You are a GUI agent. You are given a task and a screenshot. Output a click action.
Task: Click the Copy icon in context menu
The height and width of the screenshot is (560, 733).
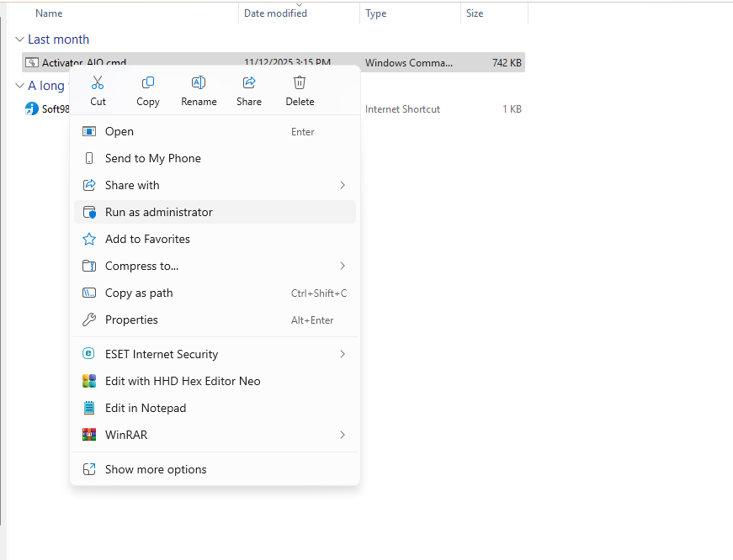pyautogui.click(x=148, y=83)
